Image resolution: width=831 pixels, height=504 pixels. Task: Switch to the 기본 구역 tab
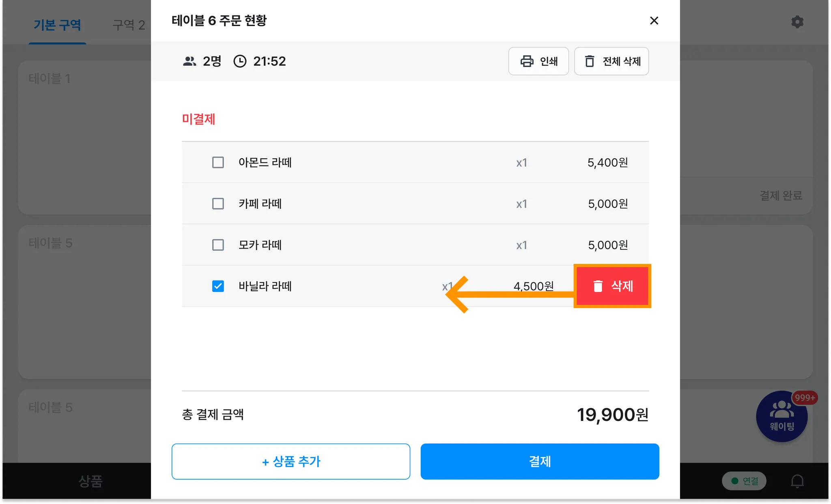click(x=57, y=25)
